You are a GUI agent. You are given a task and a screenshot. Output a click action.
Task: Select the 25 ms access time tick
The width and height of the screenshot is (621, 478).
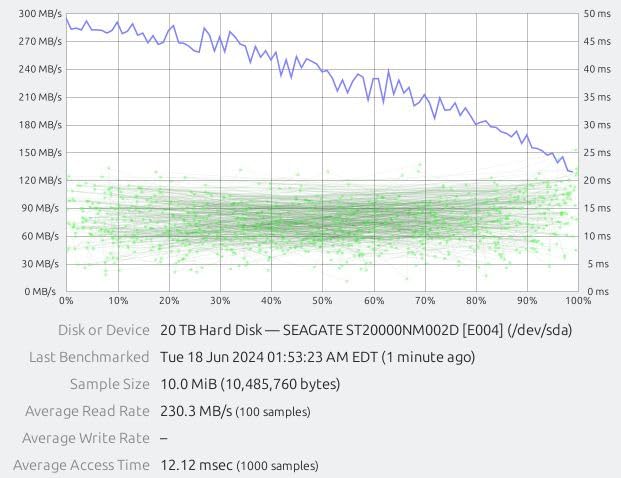coord(597,153)
